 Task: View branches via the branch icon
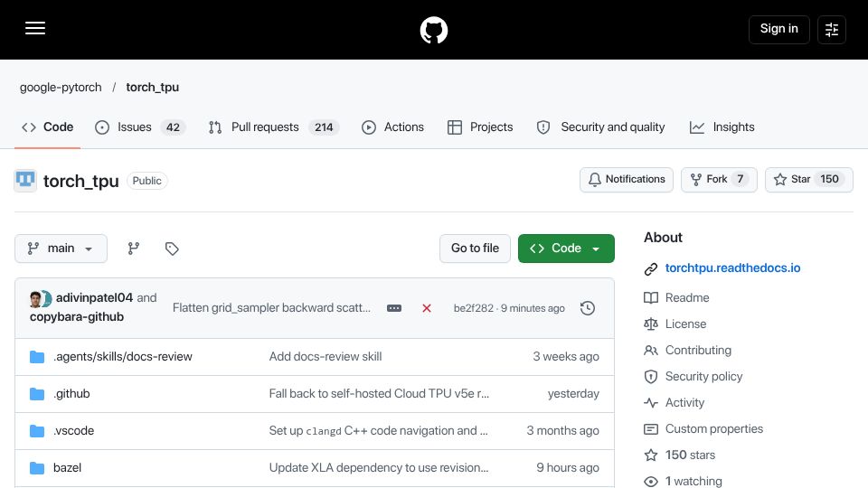134,249
